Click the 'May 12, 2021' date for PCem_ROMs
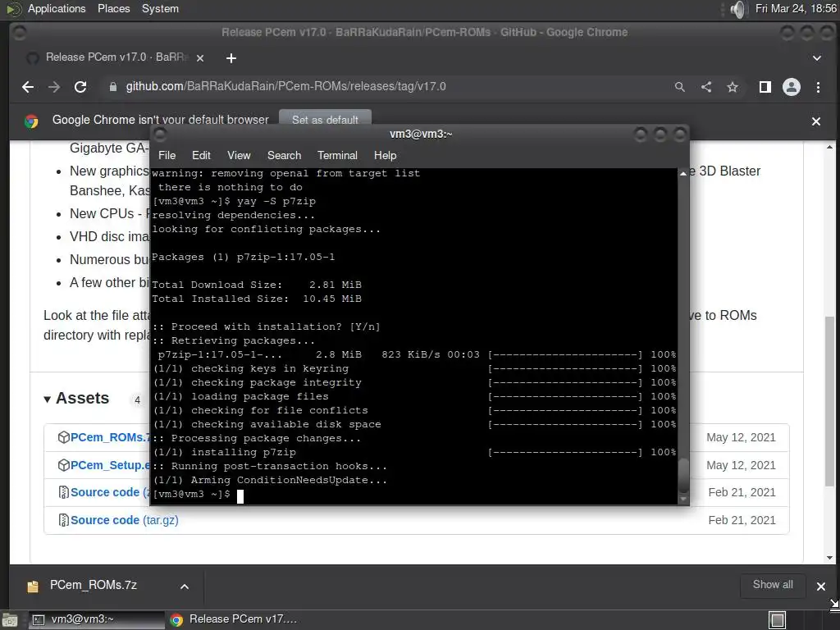 (741, 437)
